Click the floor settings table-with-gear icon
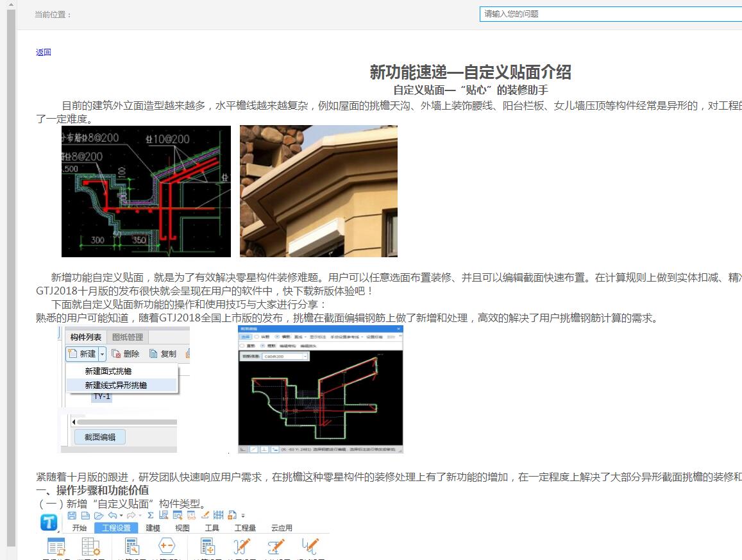742x560 pixels. [x=91, y=547]
